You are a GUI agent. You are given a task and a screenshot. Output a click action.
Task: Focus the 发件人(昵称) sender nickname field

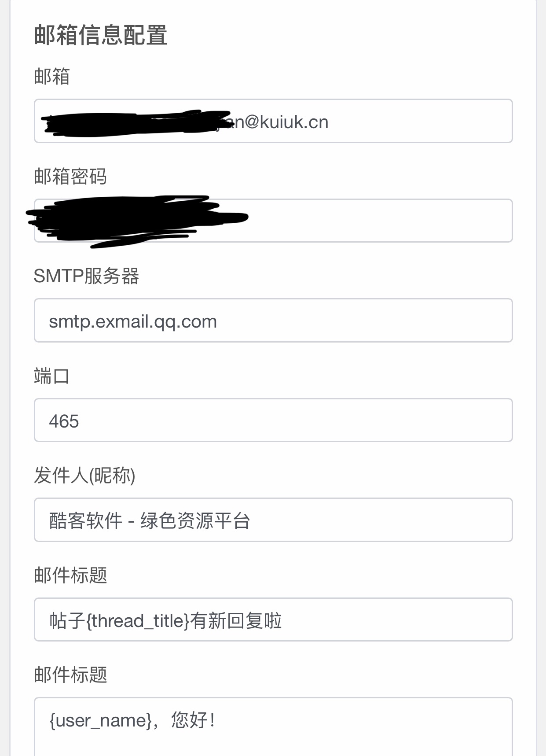(x=273, y=520)
